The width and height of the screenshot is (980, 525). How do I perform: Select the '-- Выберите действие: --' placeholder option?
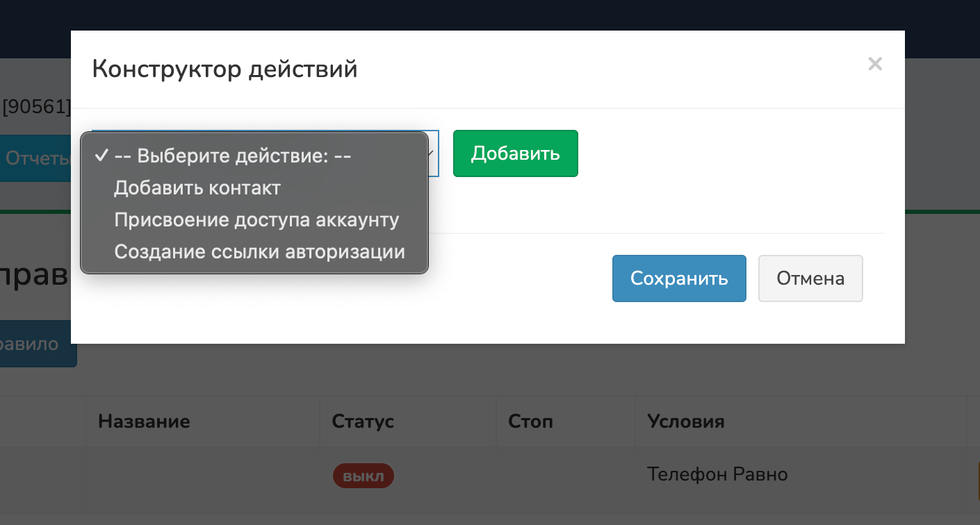tap(233, 156)
